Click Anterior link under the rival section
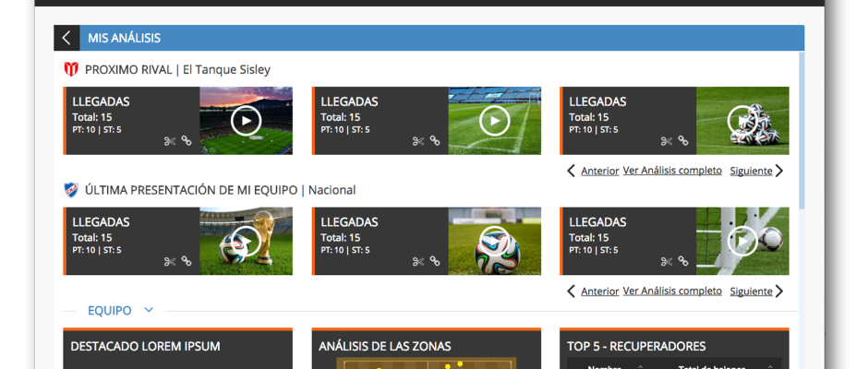Viewport: 868px width, 369px height. click(599, 171)
